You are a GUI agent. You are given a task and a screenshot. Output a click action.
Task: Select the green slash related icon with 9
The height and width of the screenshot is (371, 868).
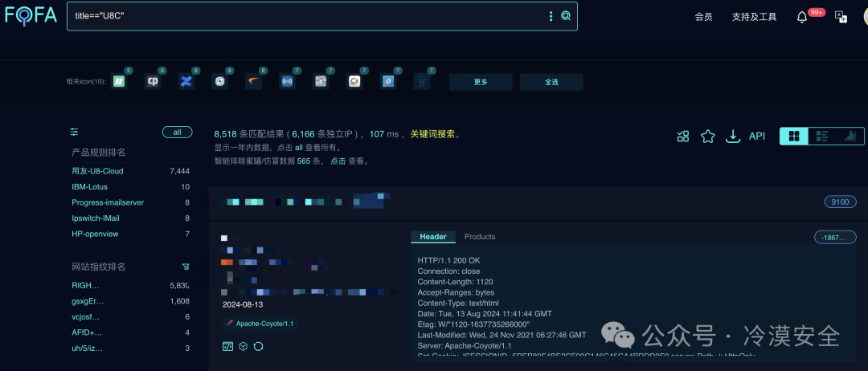[118, 82]
